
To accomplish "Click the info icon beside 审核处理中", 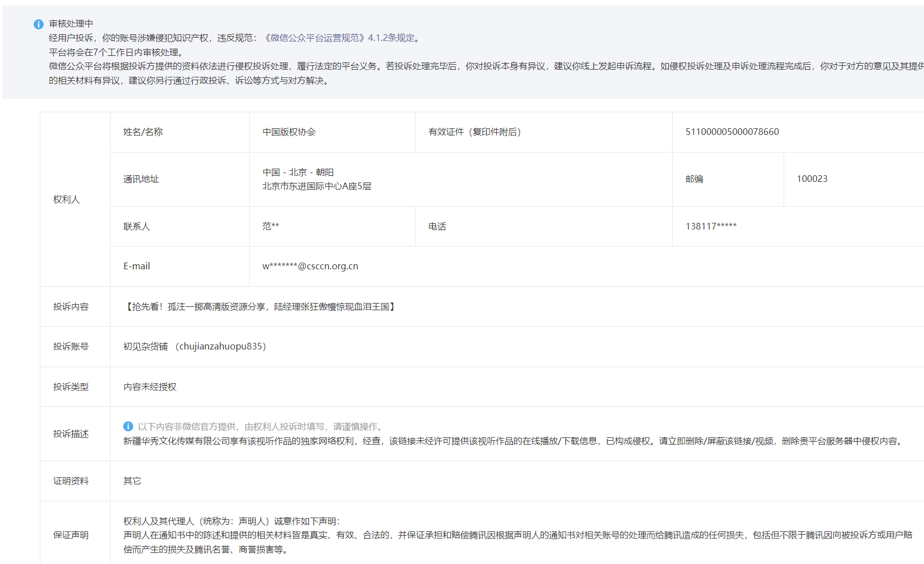I will coord(38,24).
